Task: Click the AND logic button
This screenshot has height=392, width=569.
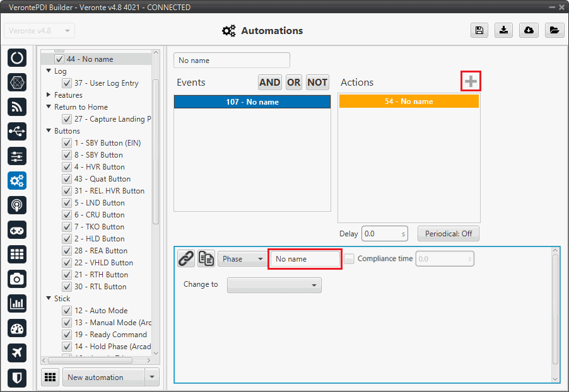Action: tap(269, 82)
